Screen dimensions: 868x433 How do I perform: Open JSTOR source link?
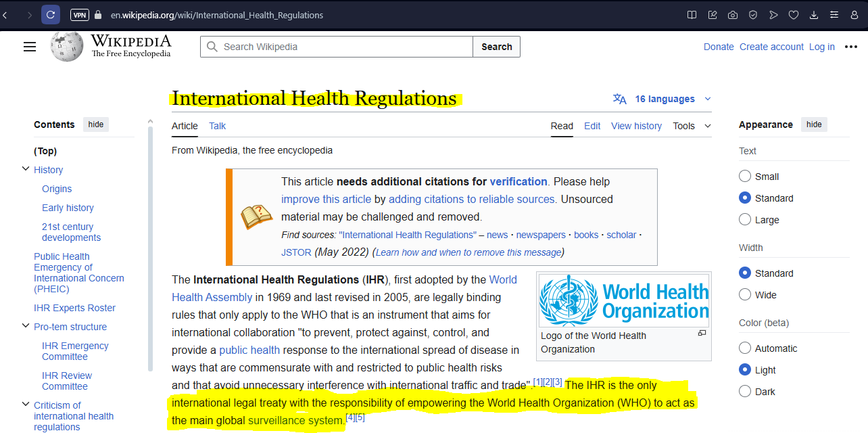[x=296, y=252]
